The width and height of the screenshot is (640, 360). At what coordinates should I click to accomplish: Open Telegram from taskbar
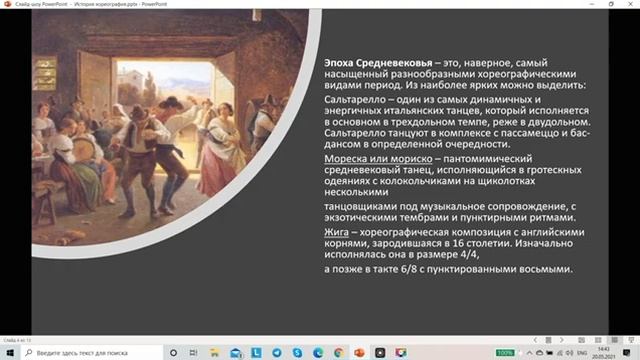point(277,353)
